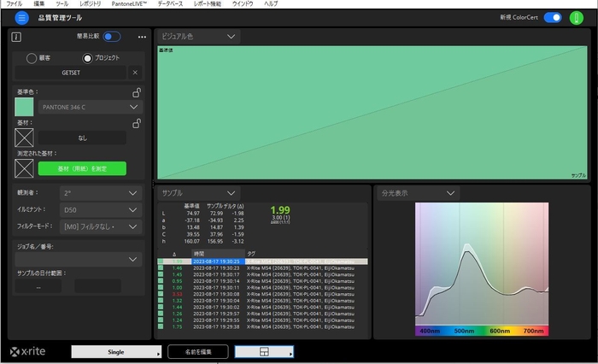Screen dimensions: 598x364
Task: Toggle the lock icon beside 基準色
Action: [x=137, y=92]
